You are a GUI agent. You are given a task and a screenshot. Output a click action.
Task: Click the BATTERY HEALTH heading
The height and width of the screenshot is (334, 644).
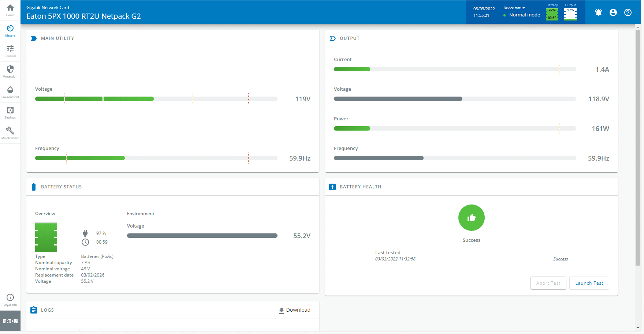(360, 187)
